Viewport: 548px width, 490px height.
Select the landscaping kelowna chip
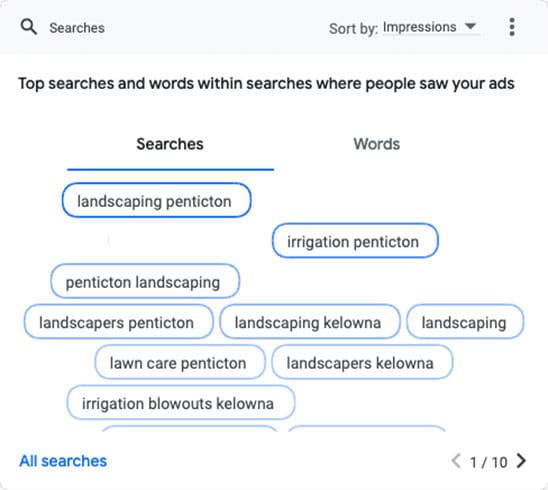310,322
